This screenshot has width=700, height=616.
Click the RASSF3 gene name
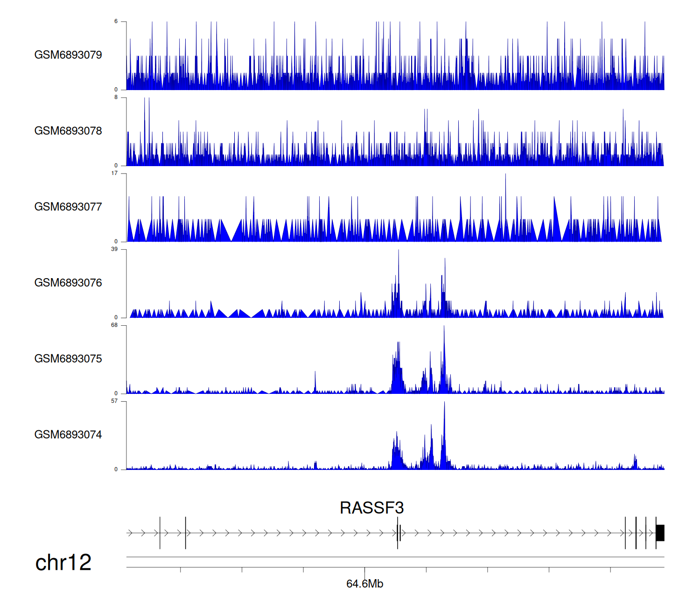(x=371, y=508)
